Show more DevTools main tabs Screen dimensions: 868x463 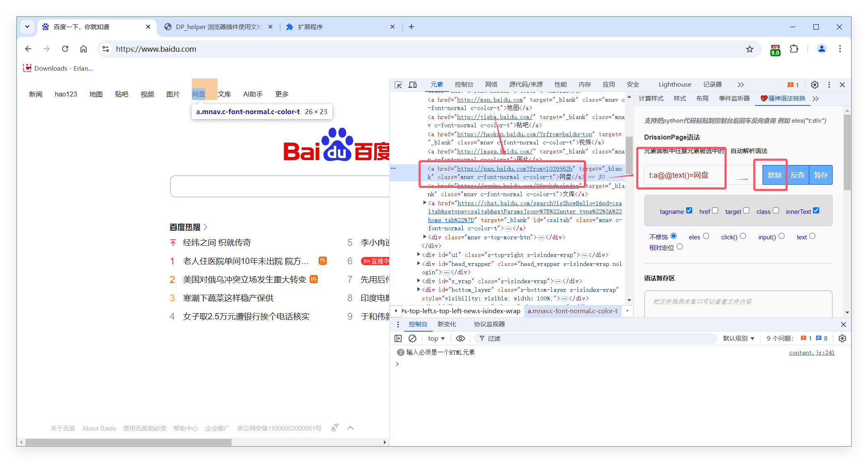pos(740,85)
